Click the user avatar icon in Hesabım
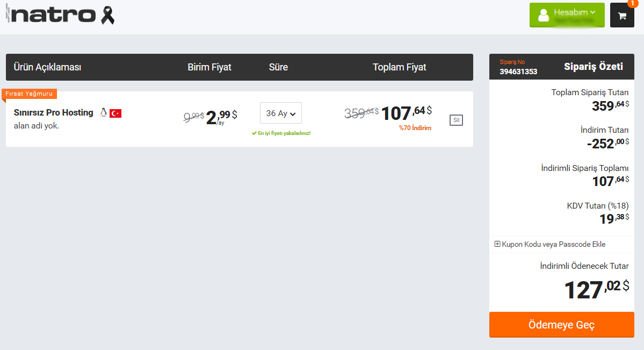 coord(544,15)
